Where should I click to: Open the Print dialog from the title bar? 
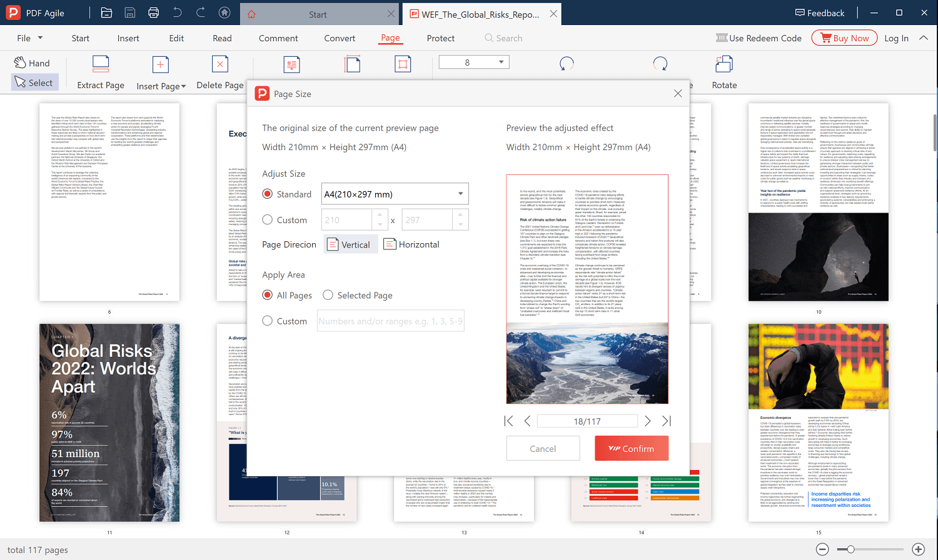click(153, 12)
